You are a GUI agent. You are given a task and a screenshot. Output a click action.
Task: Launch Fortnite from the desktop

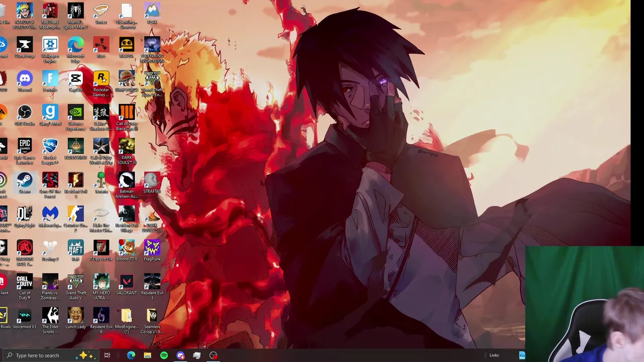50,81
